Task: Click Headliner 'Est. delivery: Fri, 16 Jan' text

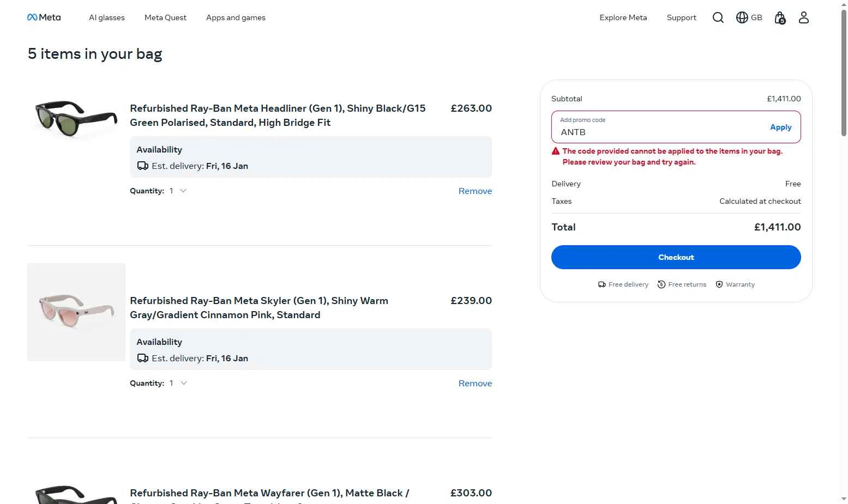Action: click(200, 166)
